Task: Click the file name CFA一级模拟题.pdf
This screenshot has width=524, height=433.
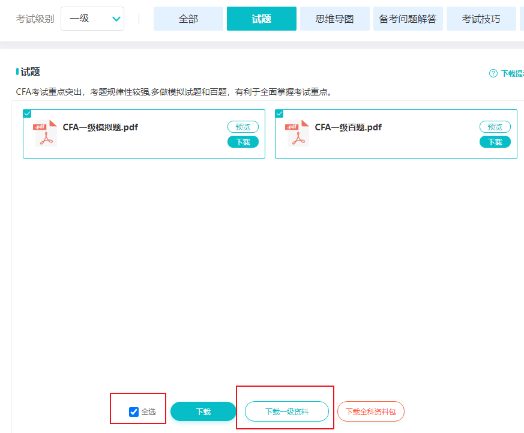Action: (100, 127)
